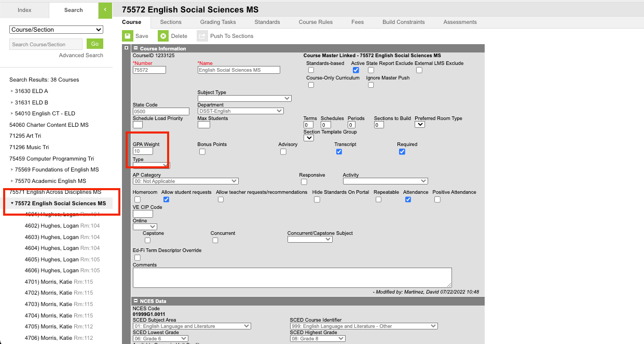Viewport: 644px width, 344px height.
Task: Open the Concurrent/Capstone Subject dropdown
Action: tap(310, 240)
